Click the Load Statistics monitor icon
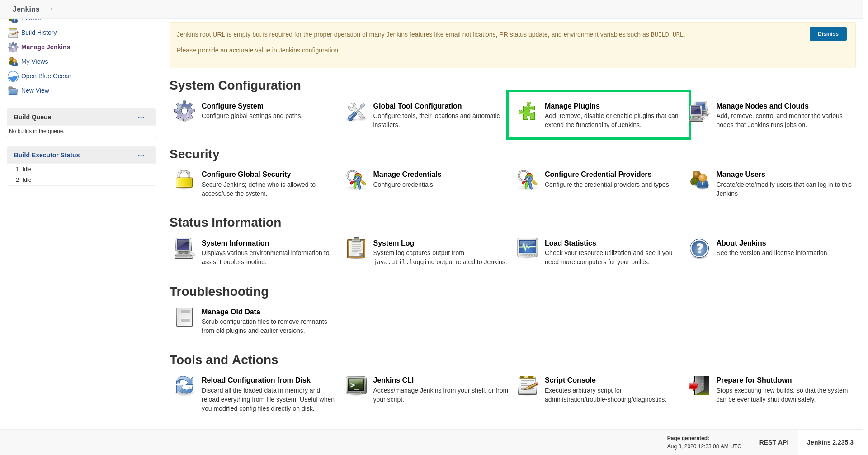 click(527, 248)
